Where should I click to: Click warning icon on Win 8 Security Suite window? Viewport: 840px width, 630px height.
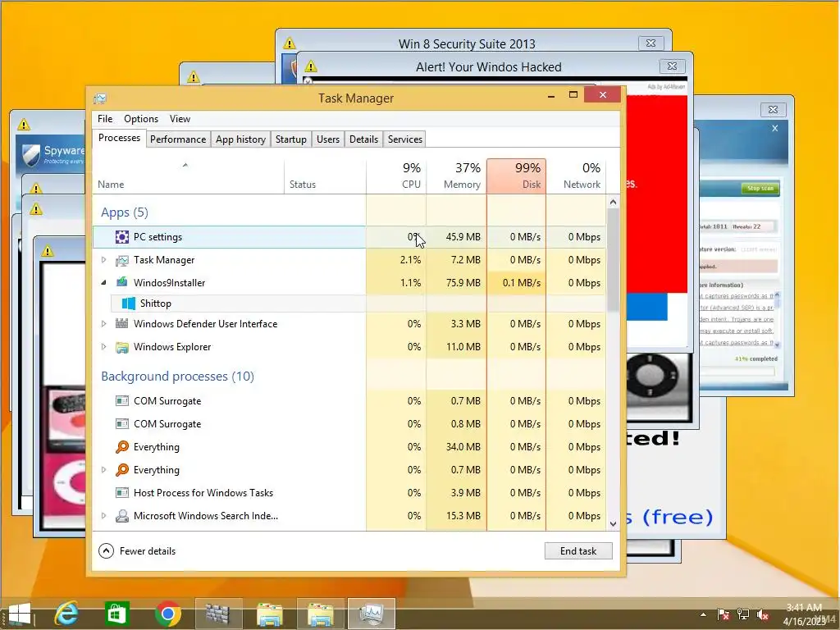point(290,43)
